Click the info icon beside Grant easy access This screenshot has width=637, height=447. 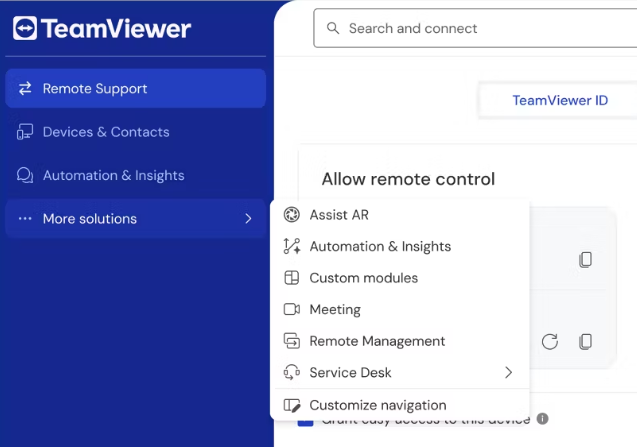(542, 418)
